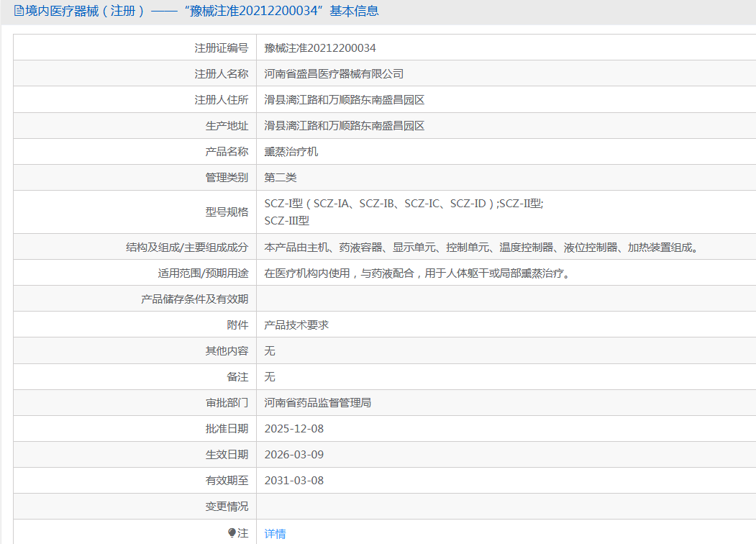Click approving department 河南省药品监督管理局
Screen dimensions: 756x544
(x=318, y=403)
